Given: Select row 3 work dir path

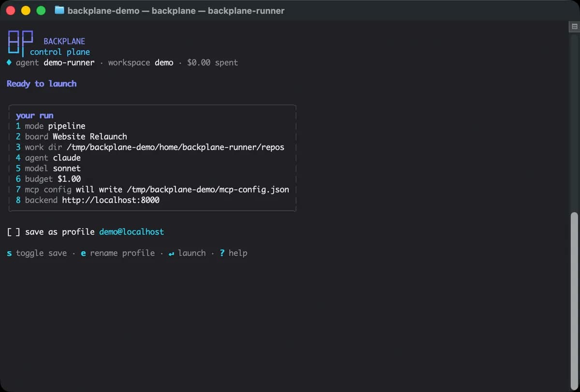Looking at the screenshot, I should click(150, 147).
